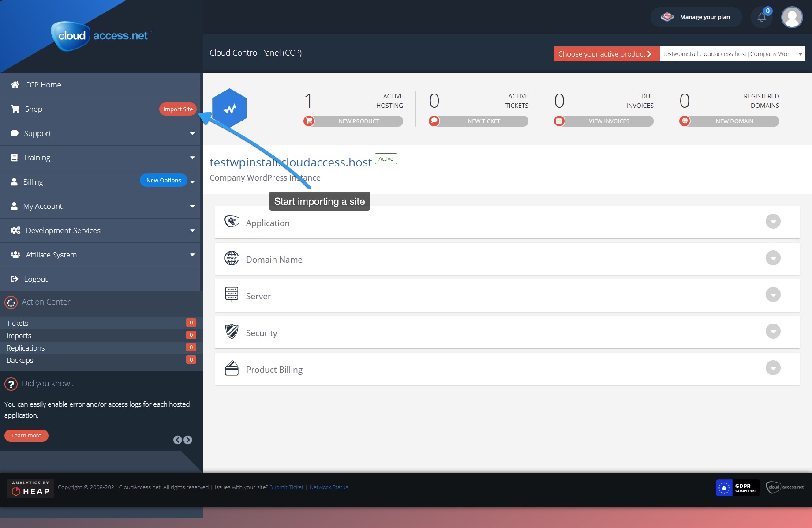Click the Action Center spinner icon

coord(11,302)
